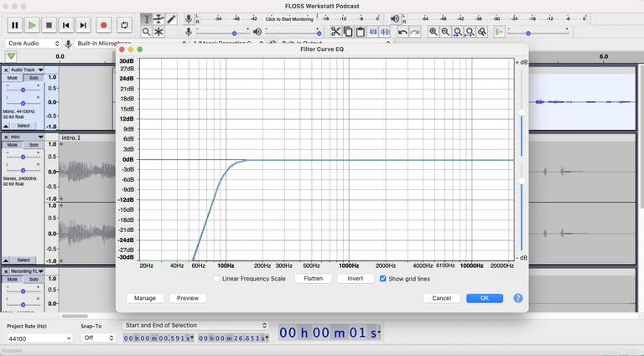Click the upper +dB range slider handle
The width and height of the screenshot is (644, 356).
click(522, 112)
